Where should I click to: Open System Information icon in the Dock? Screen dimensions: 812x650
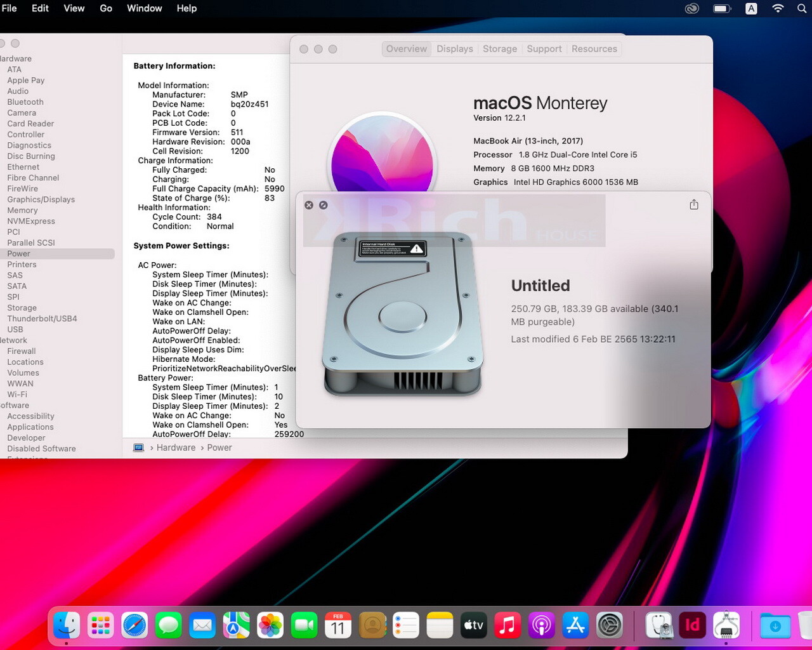point(726,625)
